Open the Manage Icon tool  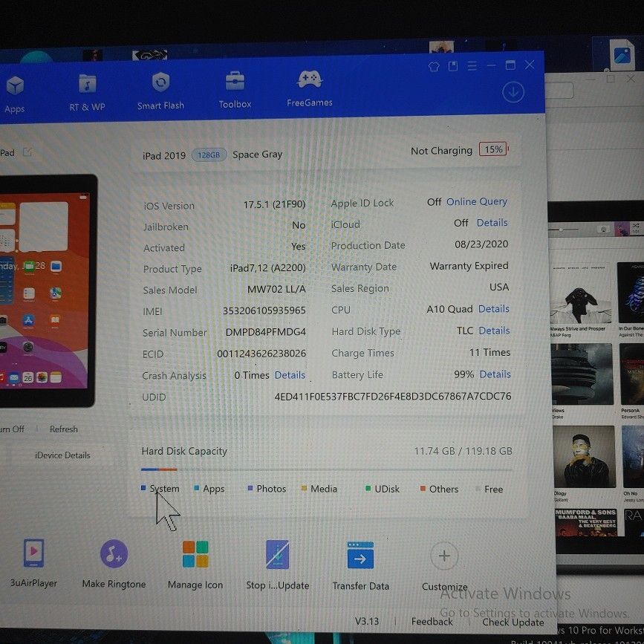195,565
